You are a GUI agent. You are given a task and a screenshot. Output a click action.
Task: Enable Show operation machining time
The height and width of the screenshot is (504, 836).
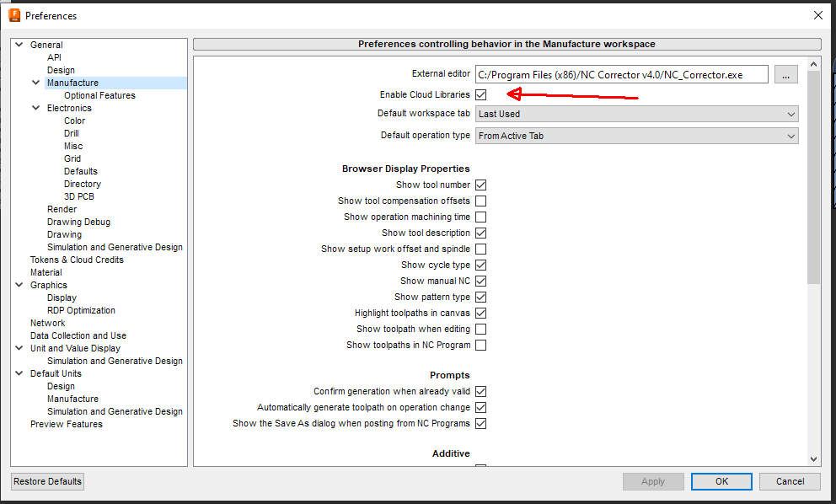(x=480, y=217)
